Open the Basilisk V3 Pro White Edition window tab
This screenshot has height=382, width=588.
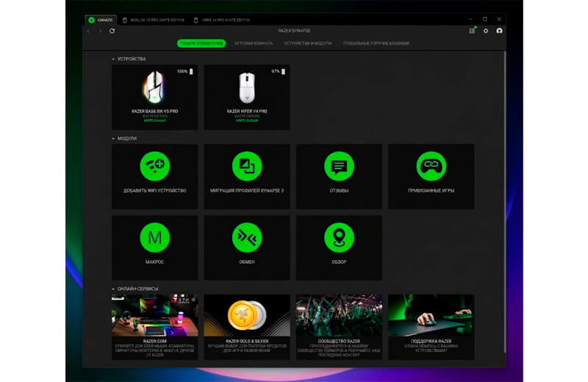tap(154, 20)
